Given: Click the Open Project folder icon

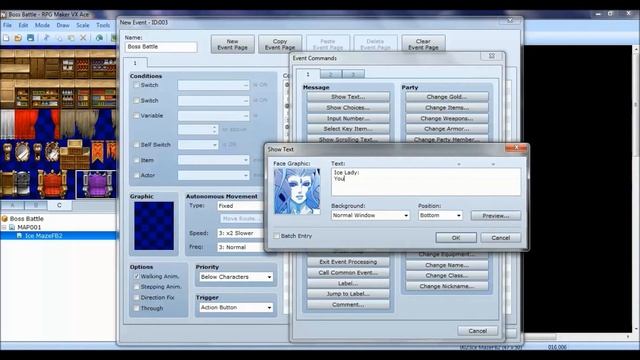Looking at the screenshot, I should click(x=18, y=38).
